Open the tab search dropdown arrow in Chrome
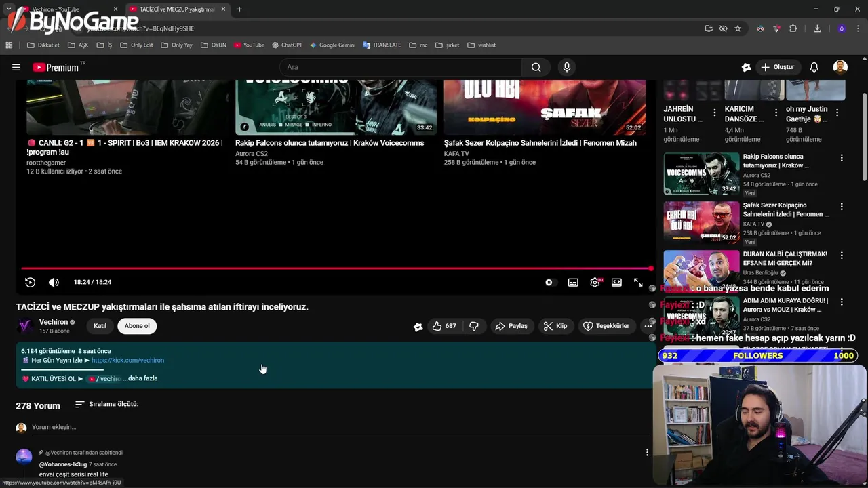The width and height of the screenshot is (868, 488). (x=9, y=9)
